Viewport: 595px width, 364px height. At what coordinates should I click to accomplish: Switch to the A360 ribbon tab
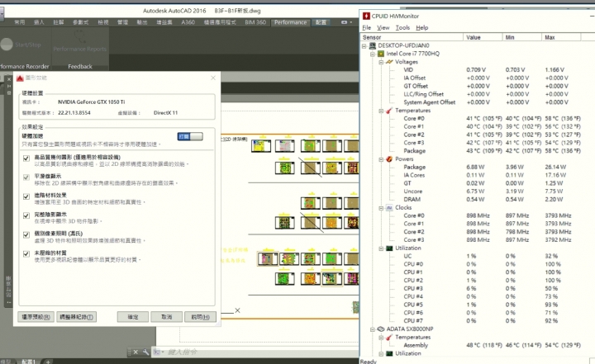[x=188, y=22]
